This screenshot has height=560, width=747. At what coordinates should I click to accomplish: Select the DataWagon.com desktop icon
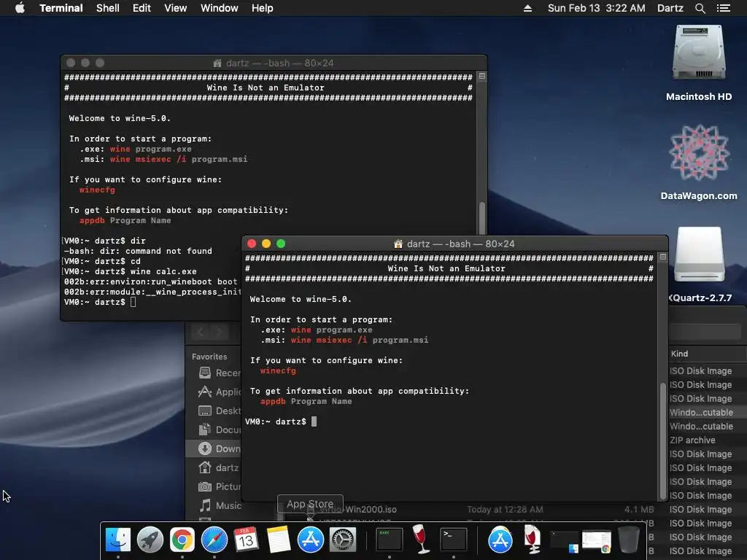[x=699, y=152]
